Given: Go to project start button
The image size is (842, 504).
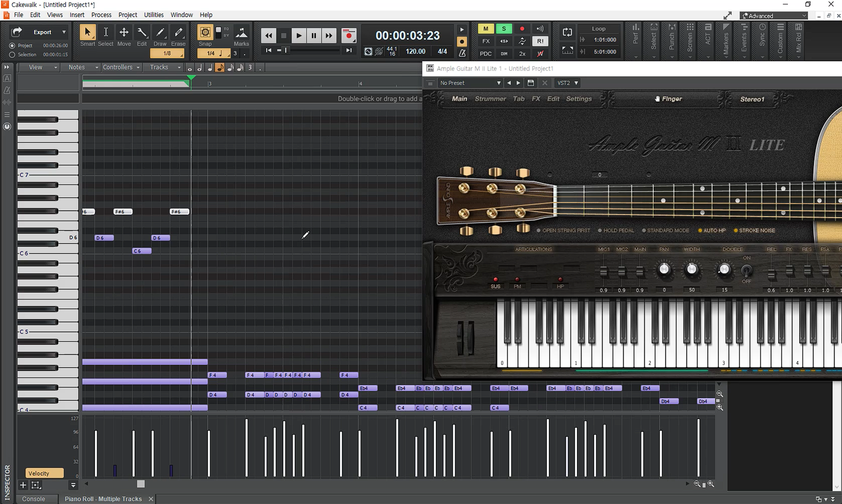Looking at the screenshot, I should pyautogui.click(x=268, y=50).
